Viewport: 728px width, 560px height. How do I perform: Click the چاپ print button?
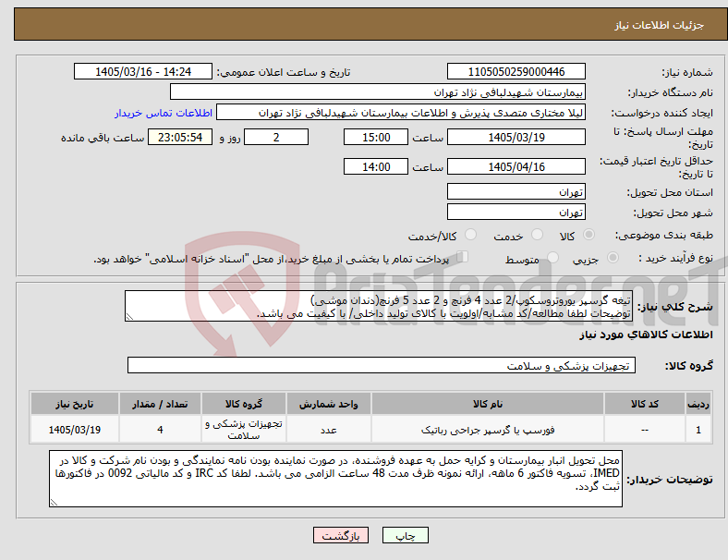coord(406,535)
